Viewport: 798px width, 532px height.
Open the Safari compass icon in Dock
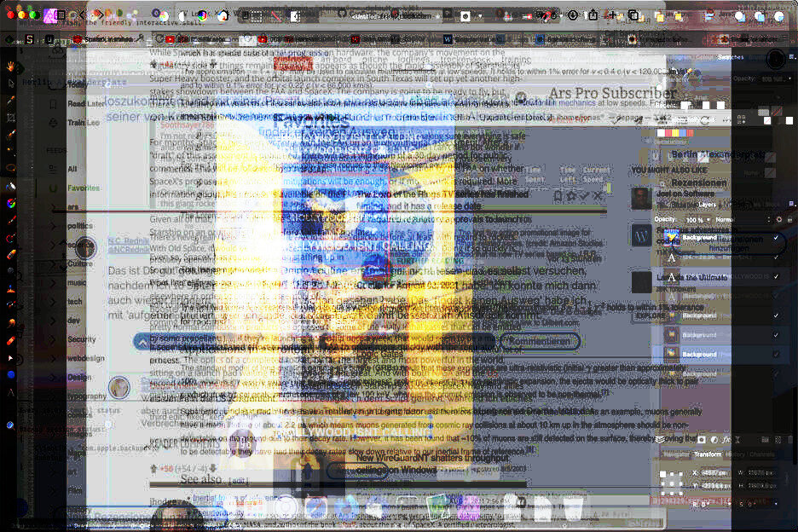(x=315, y=507)
